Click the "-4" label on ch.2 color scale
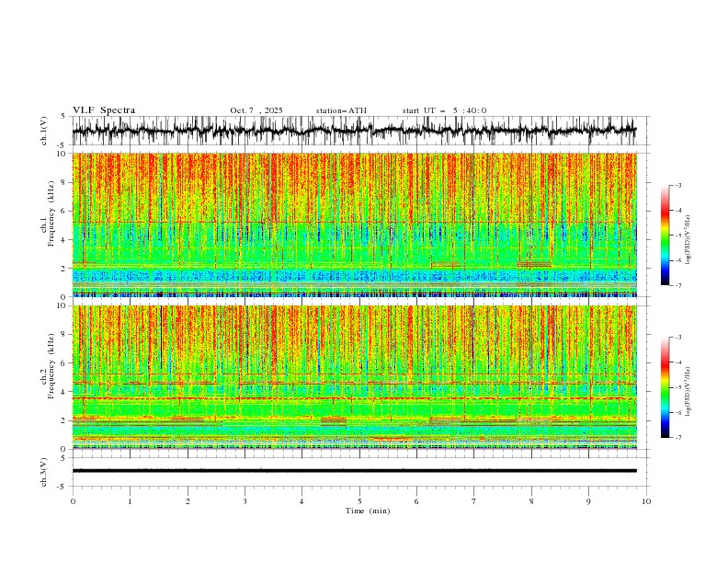This screenshot has width=728, height=563. (x=677, y=362)
